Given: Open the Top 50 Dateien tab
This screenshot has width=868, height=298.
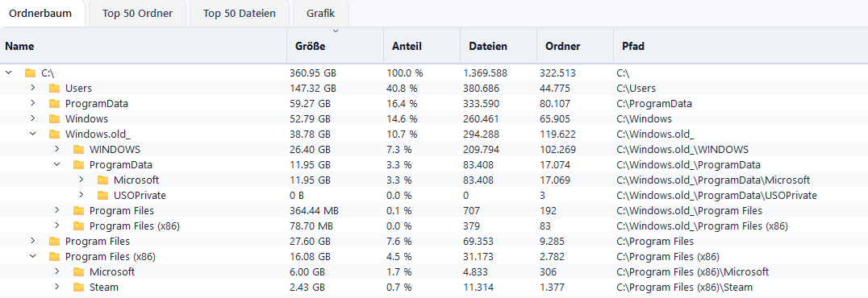Looking at the screenshot, I should tap(239, 13).
